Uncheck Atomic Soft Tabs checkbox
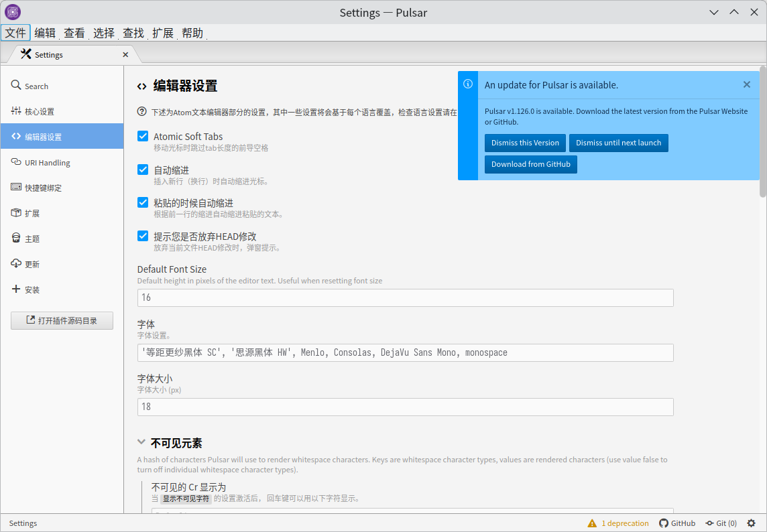 (x=143, y=136)
